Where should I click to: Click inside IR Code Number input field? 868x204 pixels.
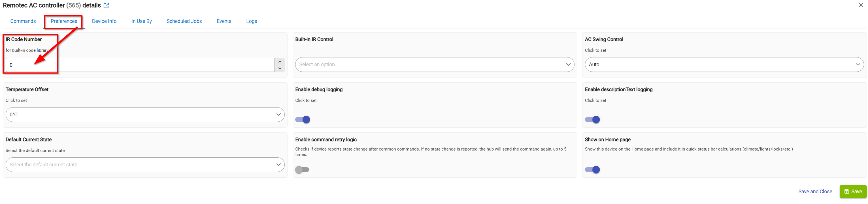140,65
